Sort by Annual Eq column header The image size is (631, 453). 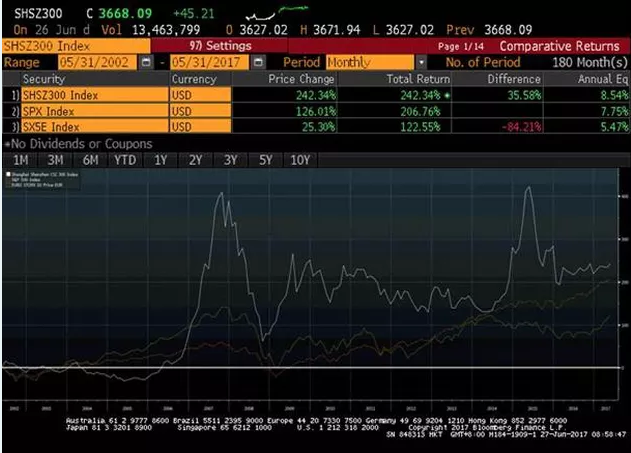[x=603, y=79]
